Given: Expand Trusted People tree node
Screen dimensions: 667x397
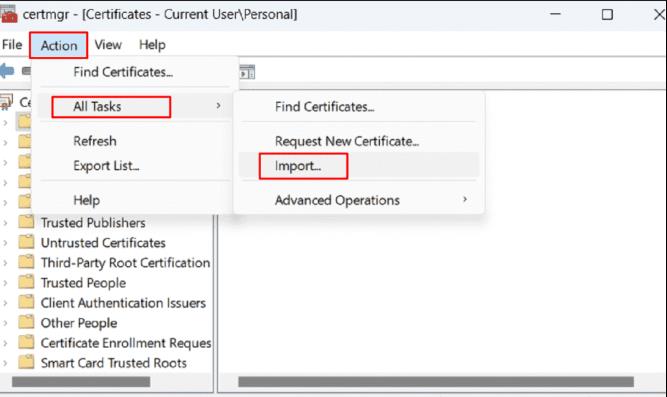Looking at the screenshot, I should click(x=6, y=283).
